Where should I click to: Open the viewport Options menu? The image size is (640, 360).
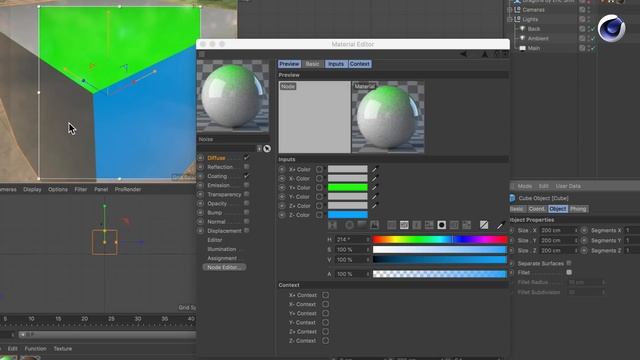(58, 189)
